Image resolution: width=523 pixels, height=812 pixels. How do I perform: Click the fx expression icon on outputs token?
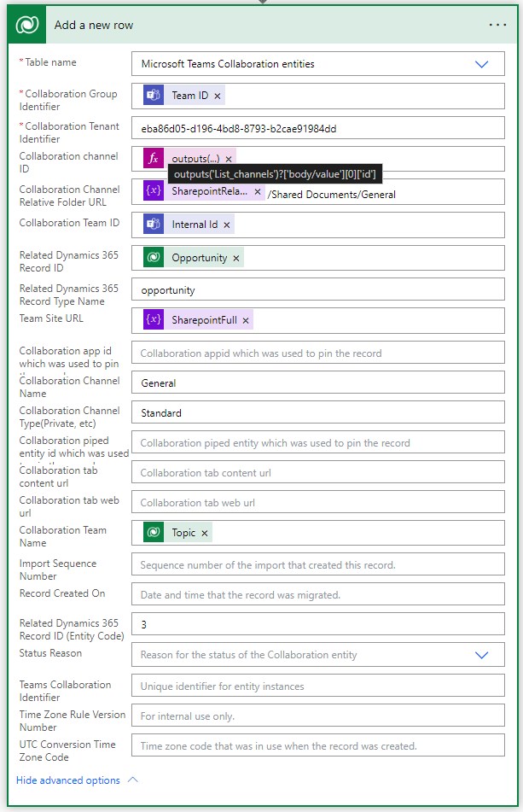coord(154,159)
